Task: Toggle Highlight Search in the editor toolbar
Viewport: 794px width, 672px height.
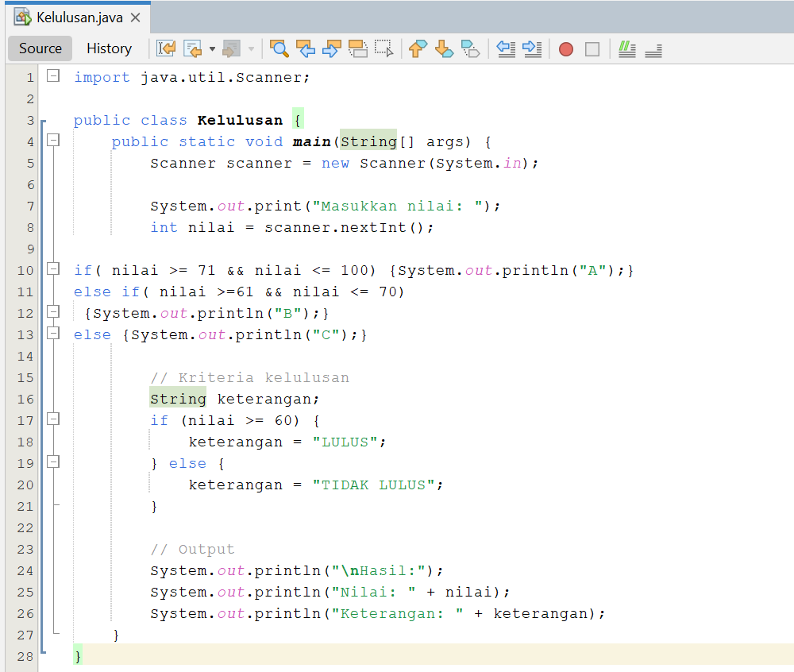Action: [x=358, y=48]
